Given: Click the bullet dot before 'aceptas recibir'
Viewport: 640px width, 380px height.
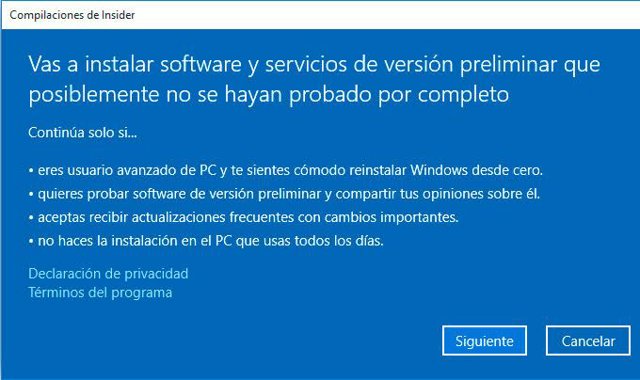Looking at the screenshot, I should (x=31, y=218).
